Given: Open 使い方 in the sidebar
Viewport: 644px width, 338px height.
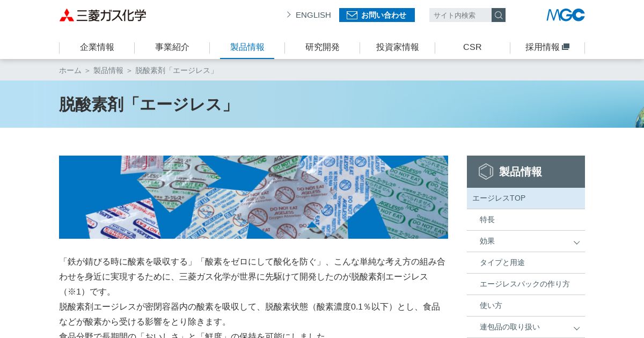Looking at the screenshot, I should click(x=526, y=306).
